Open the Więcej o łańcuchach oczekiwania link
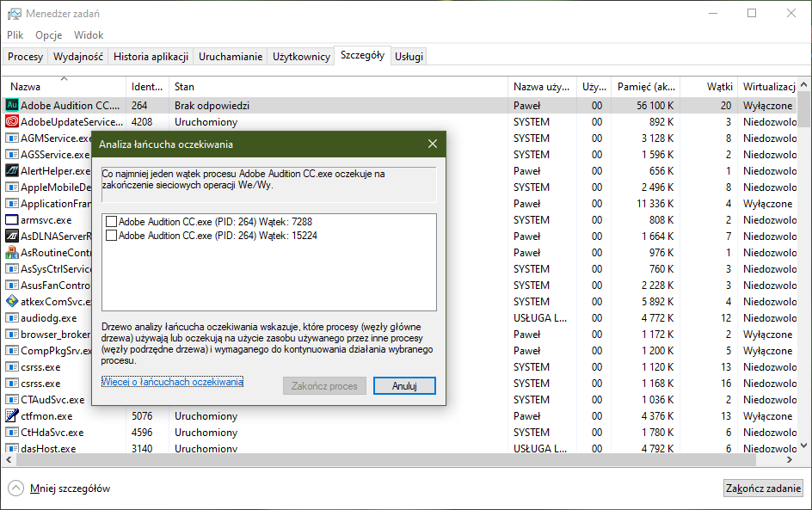The width and height of the screenshot is (812, 510). click(x=172, y=382)
